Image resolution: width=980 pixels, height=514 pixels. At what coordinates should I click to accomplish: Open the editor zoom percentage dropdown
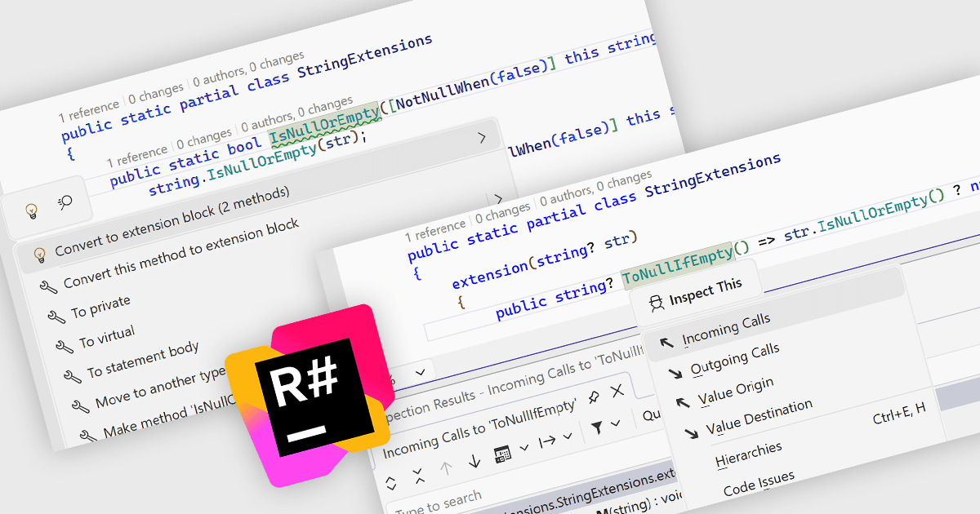(420, 372)
